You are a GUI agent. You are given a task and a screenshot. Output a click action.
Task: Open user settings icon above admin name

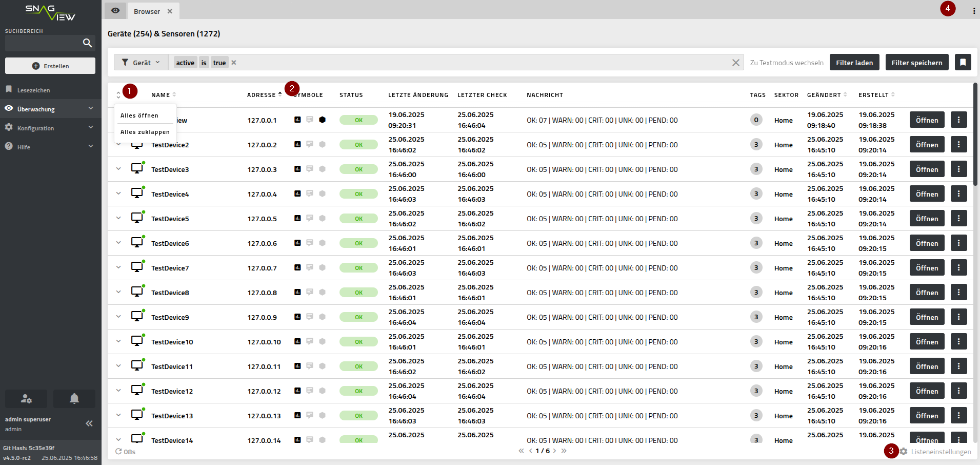click(x=26, y=399)
